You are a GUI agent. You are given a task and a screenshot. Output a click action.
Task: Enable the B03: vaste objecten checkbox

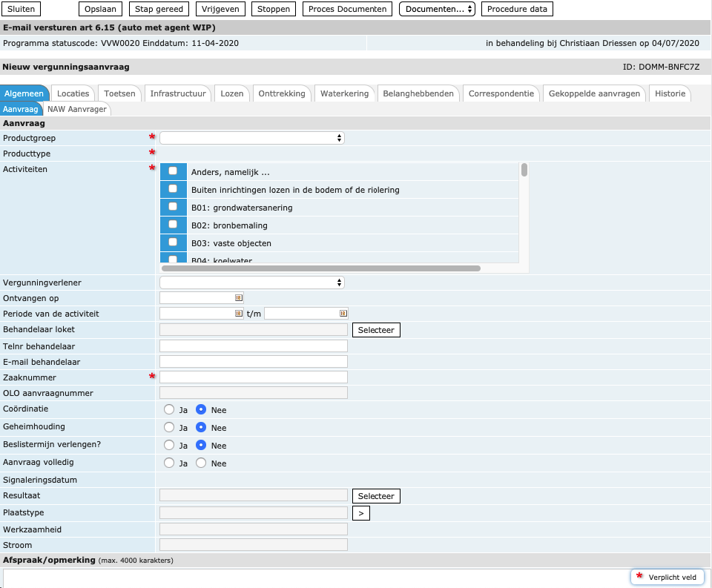click(173, 242)
